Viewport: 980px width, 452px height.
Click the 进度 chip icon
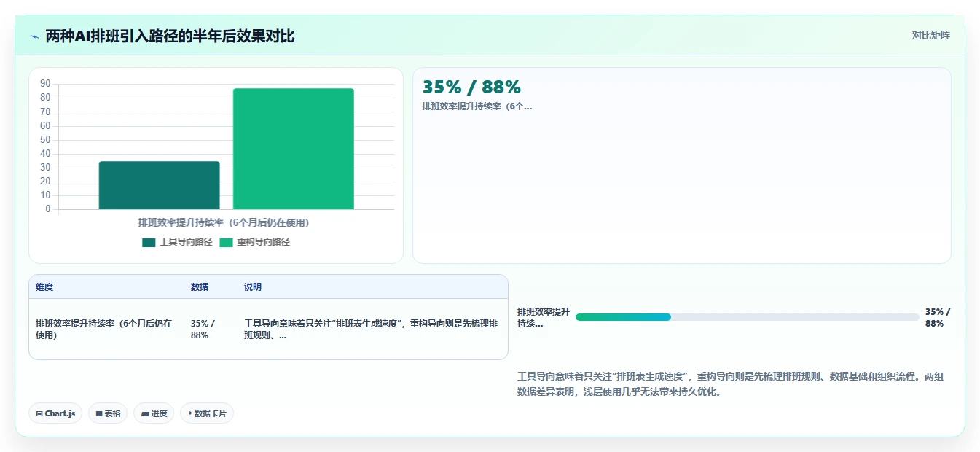point(145,413)
